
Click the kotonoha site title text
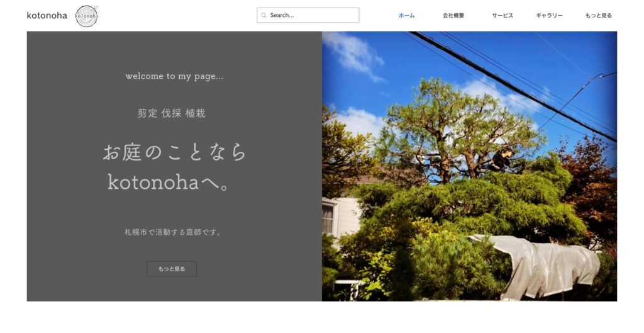tap(47, 15)
